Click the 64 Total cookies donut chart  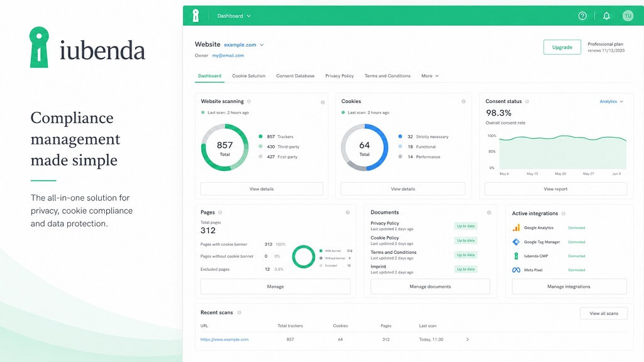click(364, 147)
